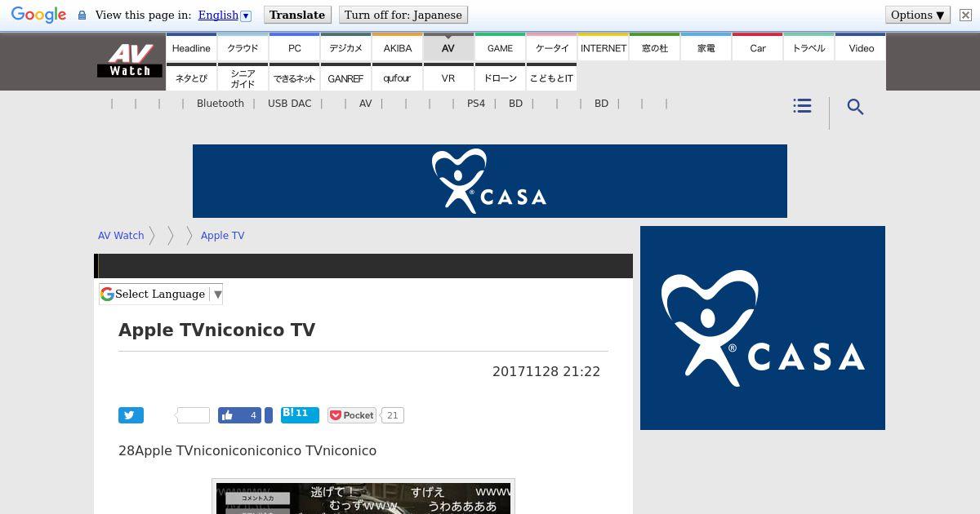
Task: Open the ケータイ site tab
Action: click(x=552, y=47)
